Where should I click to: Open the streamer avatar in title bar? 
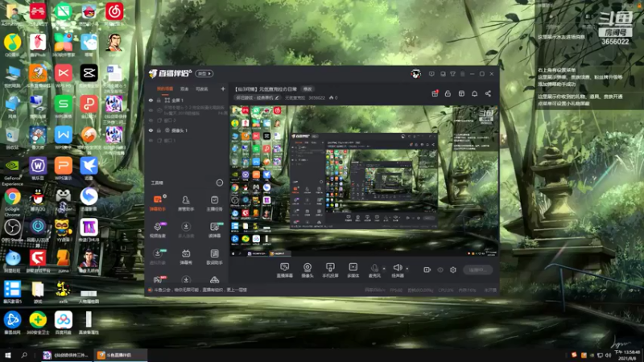(415, 74)
